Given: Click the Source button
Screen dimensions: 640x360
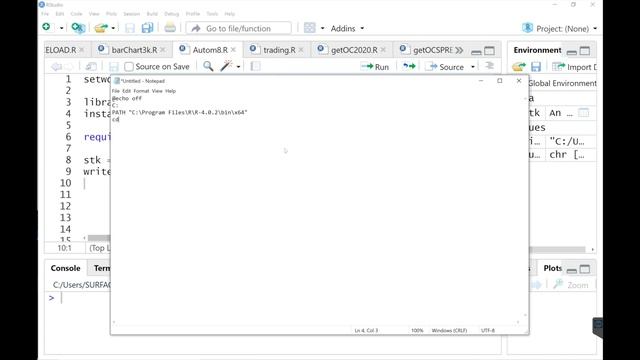Looking at the screenshot, I should click(444, 67).
